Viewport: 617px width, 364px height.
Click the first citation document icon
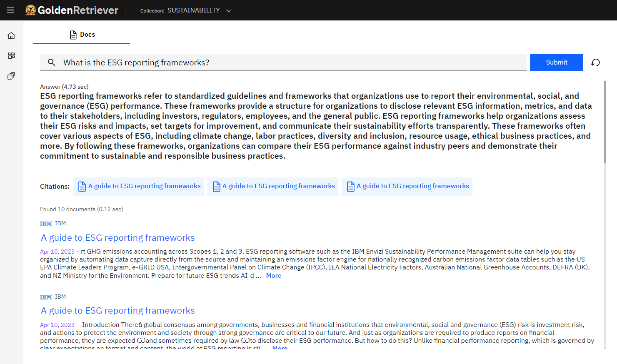tap(82, 187)
